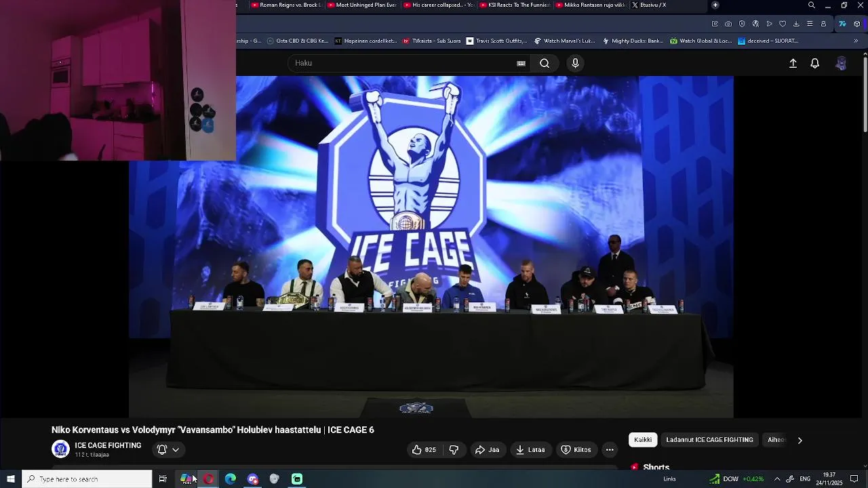This screenshot has height=488, width=868.
Task: Open Hopeinen cordellket bookmark
Action: tap(366, 41)
